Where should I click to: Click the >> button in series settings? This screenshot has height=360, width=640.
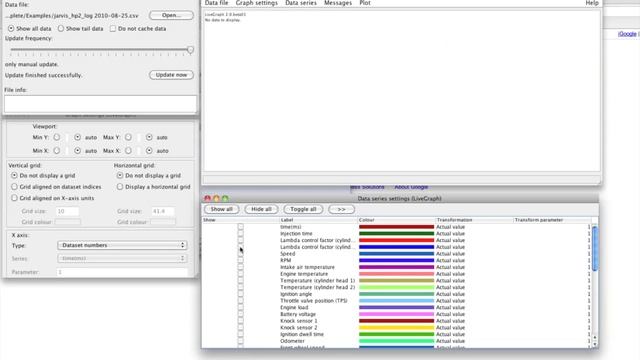pos(341,209)
